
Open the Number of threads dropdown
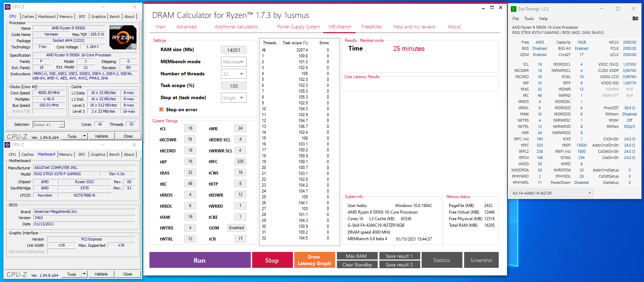234,74
